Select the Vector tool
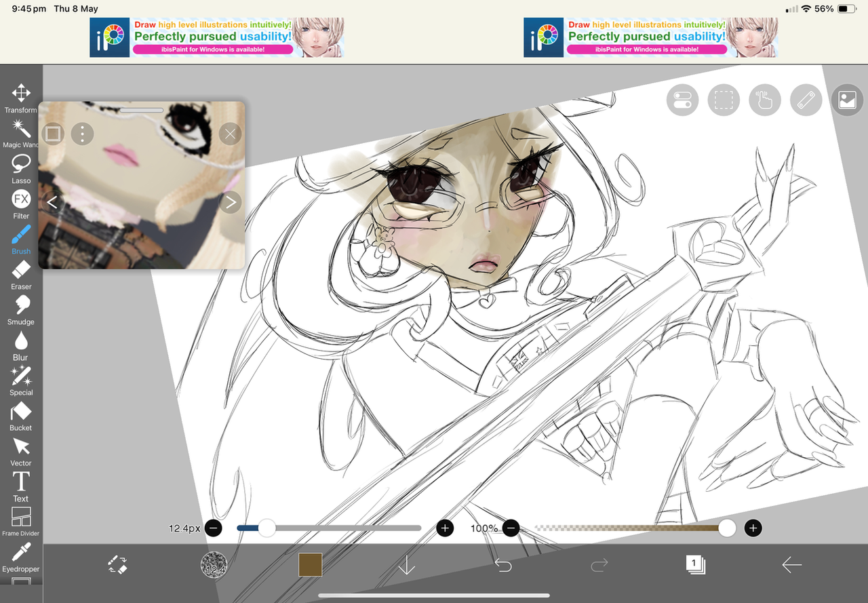The width and height of the screenshot is (868, 603). 21,451
